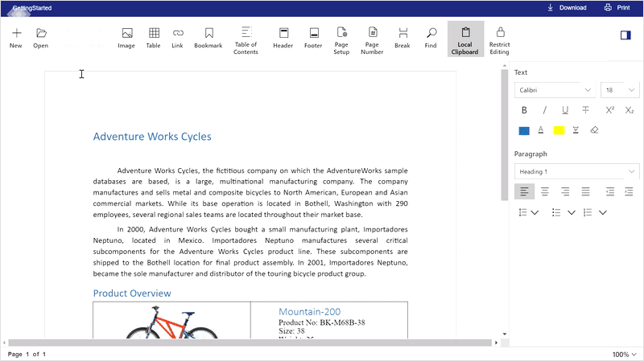Insert a Break
Viewport: 644px width, 361px height.
402,38
